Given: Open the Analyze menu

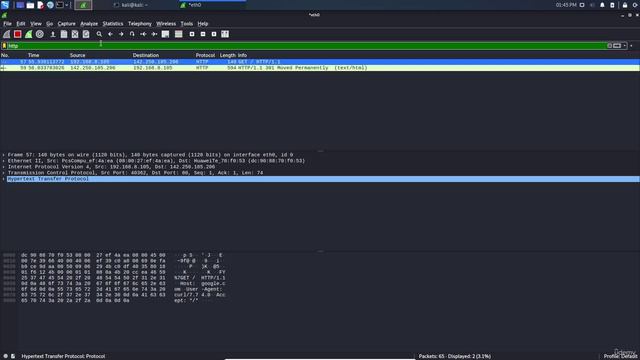Looking at the screenshot, I should (89, 24).
